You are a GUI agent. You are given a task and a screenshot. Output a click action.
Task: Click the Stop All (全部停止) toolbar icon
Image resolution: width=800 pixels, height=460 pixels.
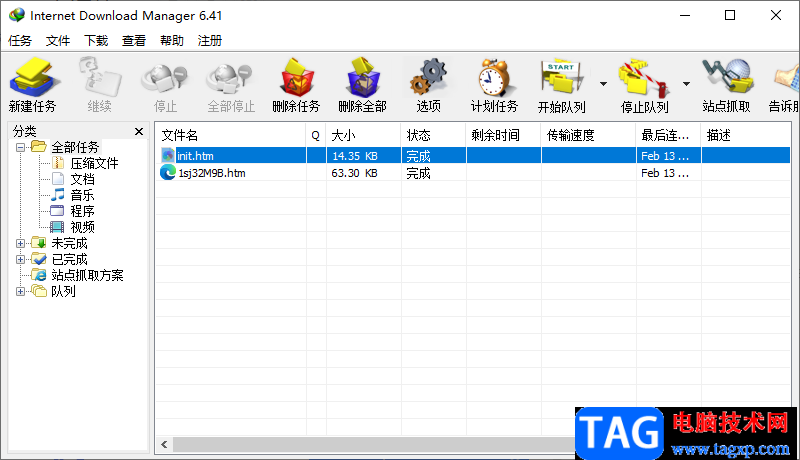pyautogui.click(x=230, y=77)
